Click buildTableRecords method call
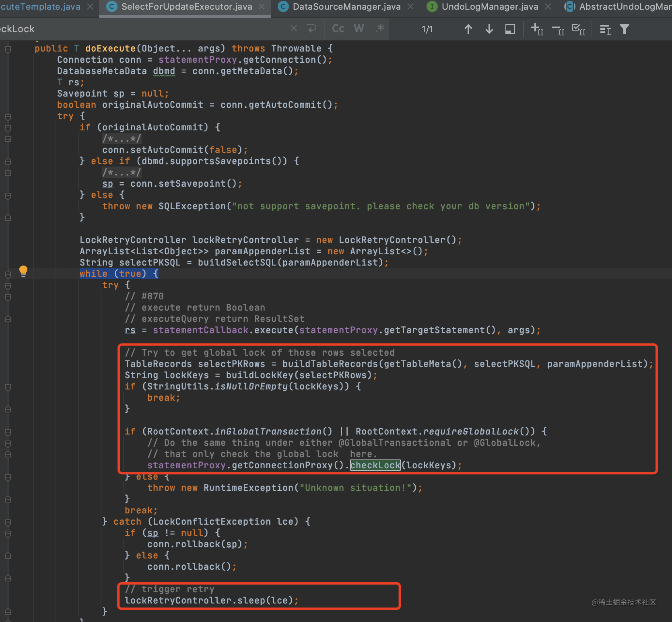672x622 pixels. (330, 364)
